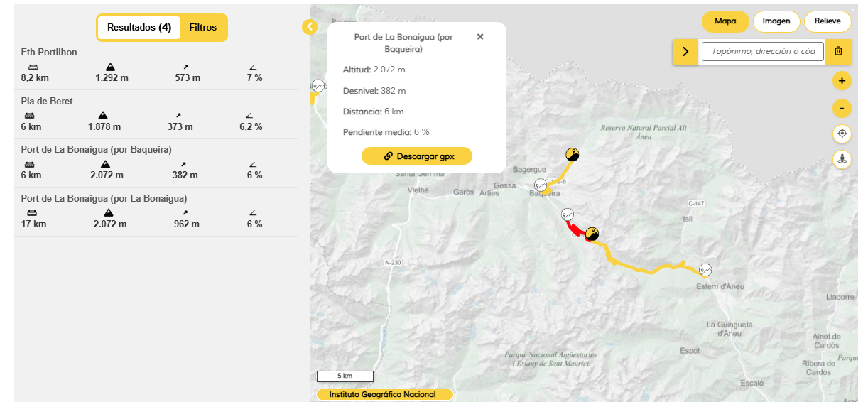
Task: Close the Port de La Bonaigua popup
Action: [x=480, y=37]
